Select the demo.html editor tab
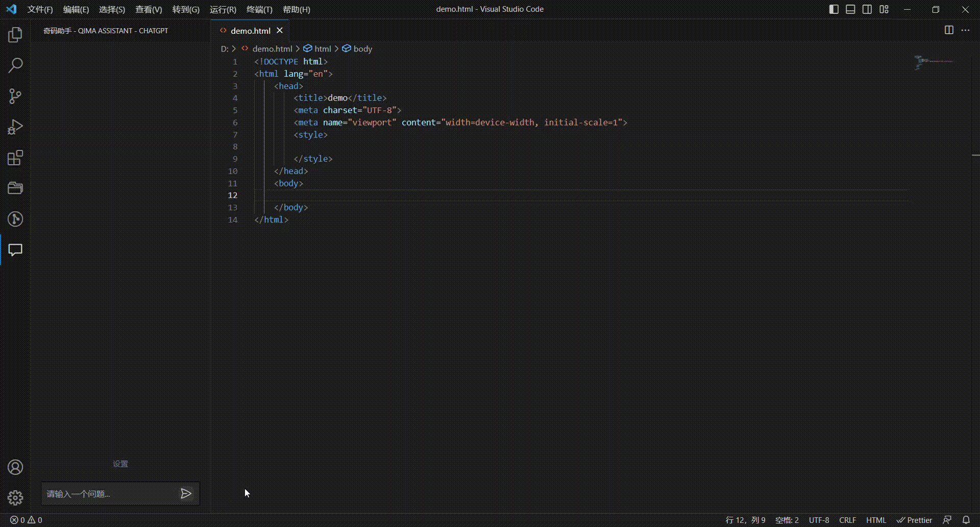The height and width of the screenshot is (527, 980). click(250, 30)
